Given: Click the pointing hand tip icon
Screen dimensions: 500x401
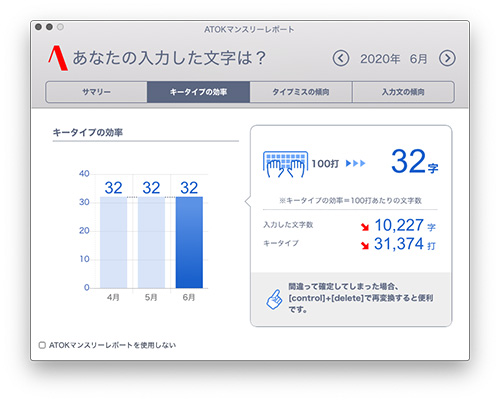Looking at the screenshot, I should (274, 299).
